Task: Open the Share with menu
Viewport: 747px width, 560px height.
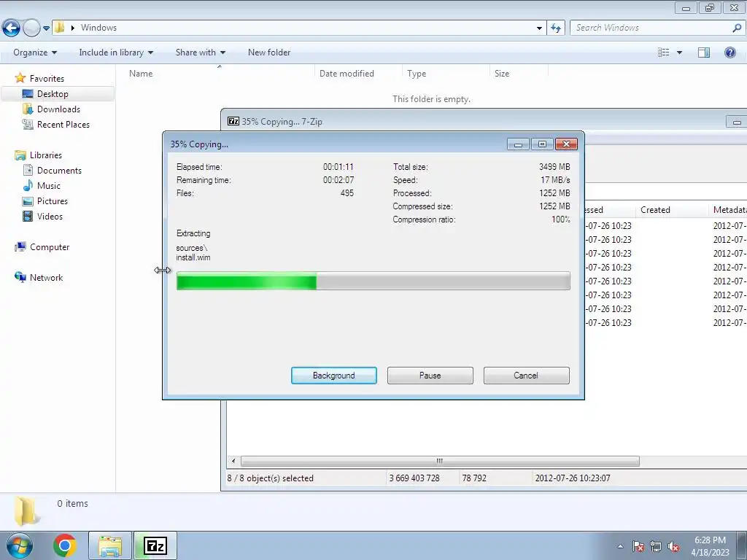Action: click(x=200, y=52)
